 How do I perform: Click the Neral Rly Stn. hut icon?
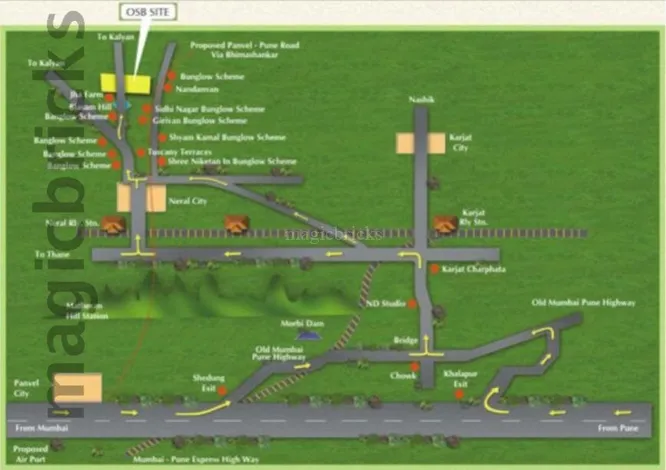(114, 227)
